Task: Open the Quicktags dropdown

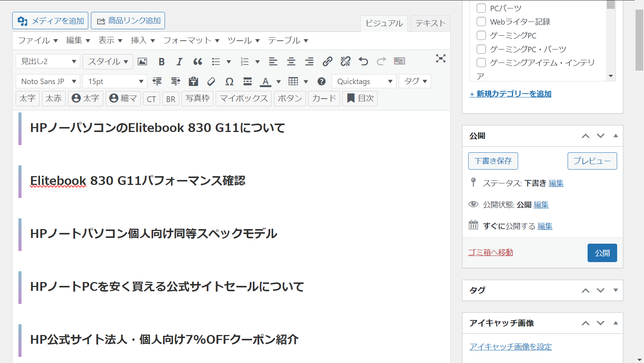Action: (x=364, y=81)
